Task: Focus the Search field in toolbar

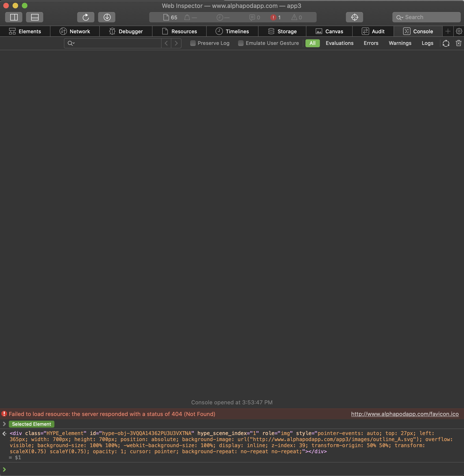Action: point(427,17)
